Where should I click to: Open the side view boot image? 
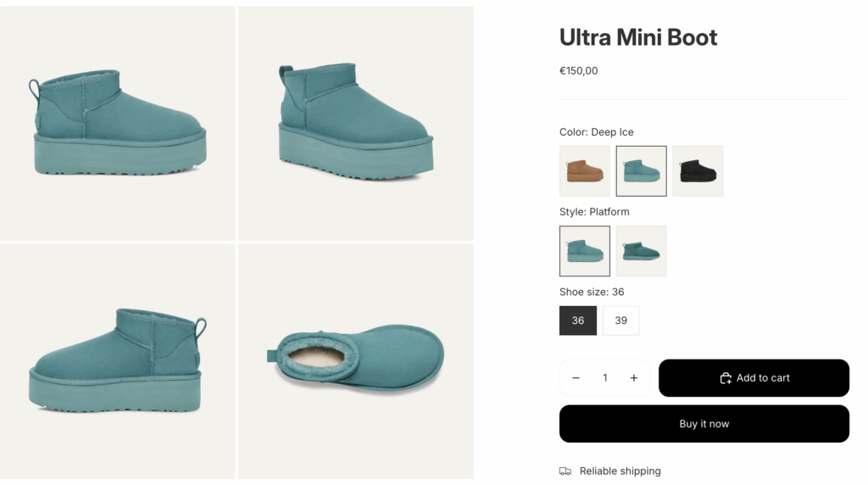pos(118,124)
